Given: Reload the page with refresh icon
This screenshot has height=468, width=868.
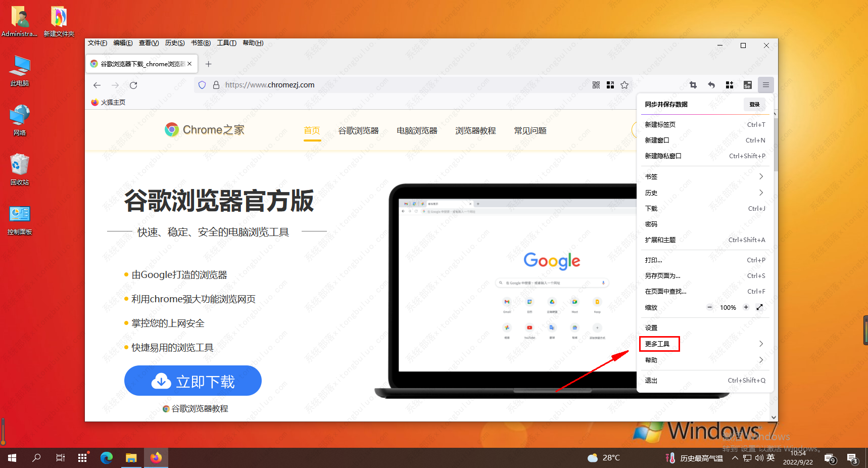Looking at the screenshot, I should pos(133,85).
